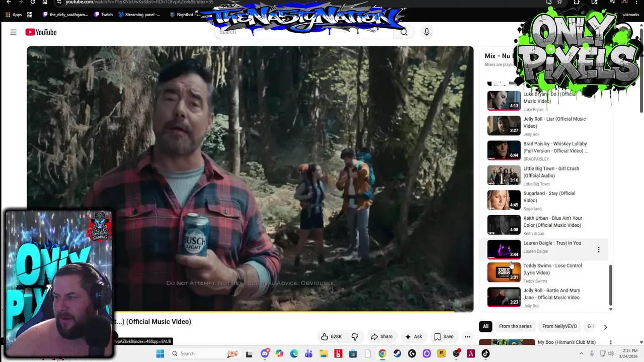Screen dimensions: 644x362
Task: Save the video to a playlist
Action: 443,337
